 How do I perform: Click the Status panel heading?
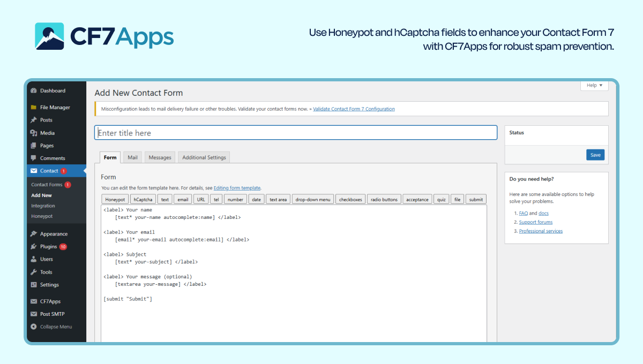point(517,132)
